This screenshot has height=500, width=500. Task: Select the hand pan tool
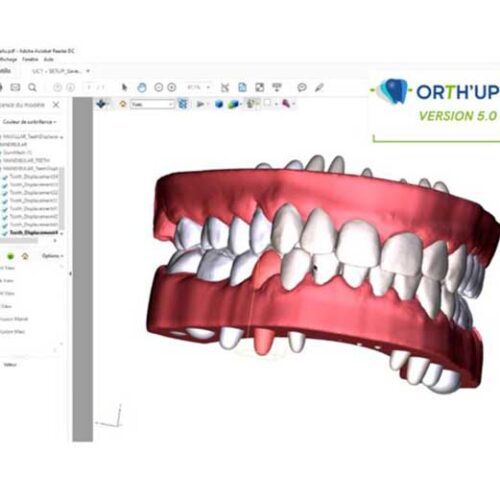[142, 88]
